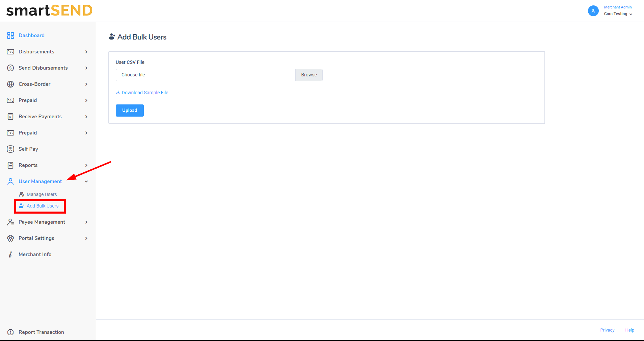Click the Merchant Info "i" icon
The width and height of the screenshot is (644, 341).
pos(10,254)
